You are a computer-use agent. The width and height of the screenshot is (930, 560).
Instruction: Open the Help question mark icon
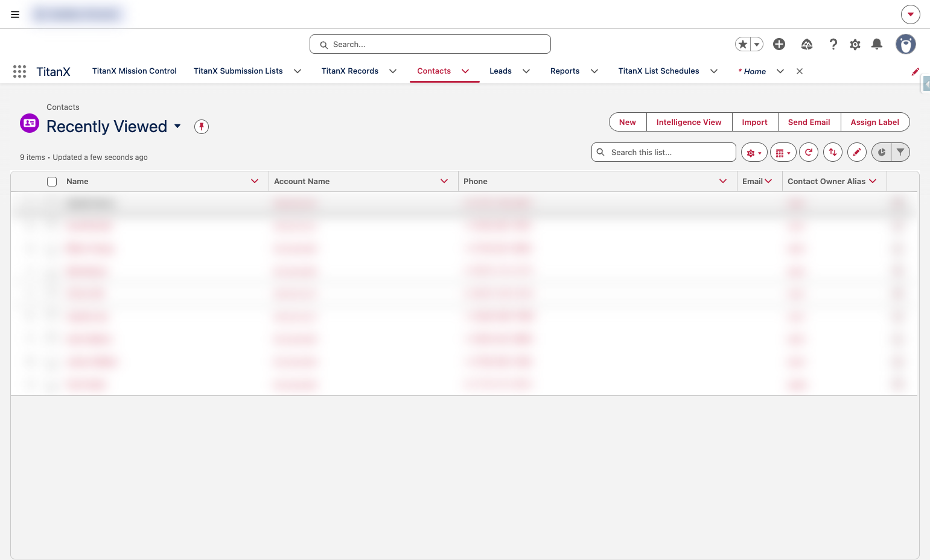click(x=833, y=44)
